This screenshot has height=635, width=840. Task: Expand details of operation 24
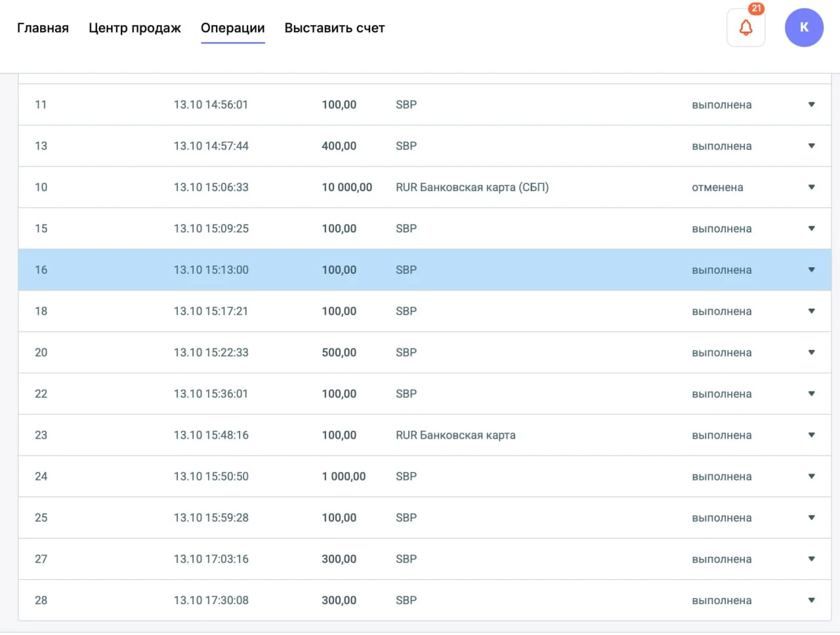[812, 477]
